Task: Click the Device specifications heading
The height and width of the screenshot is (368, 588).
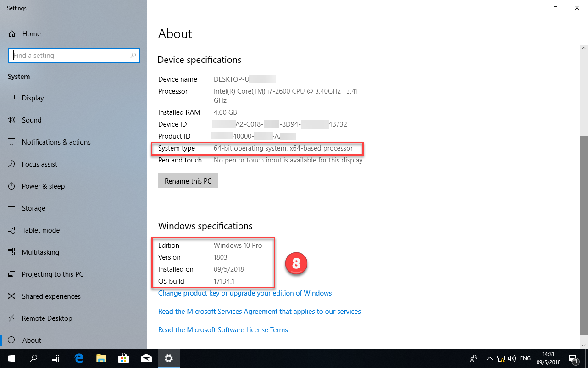Action: (200, 60)
